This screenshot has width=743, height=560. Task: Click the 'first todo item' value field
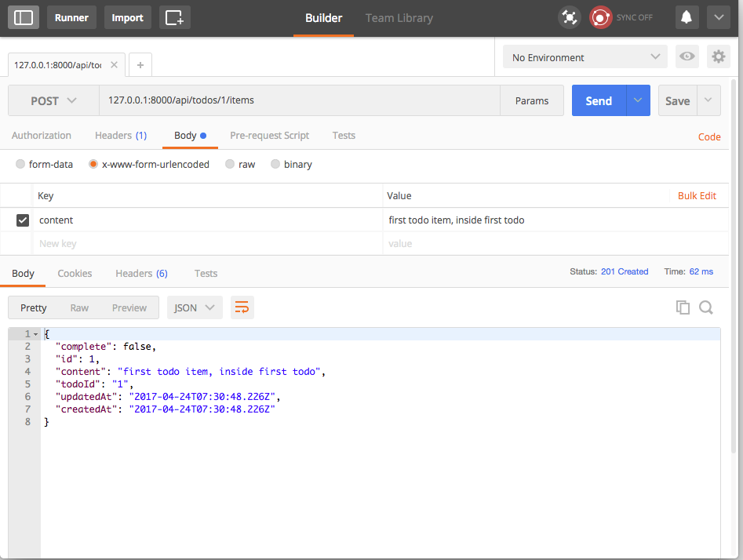[x=555, y=220]
